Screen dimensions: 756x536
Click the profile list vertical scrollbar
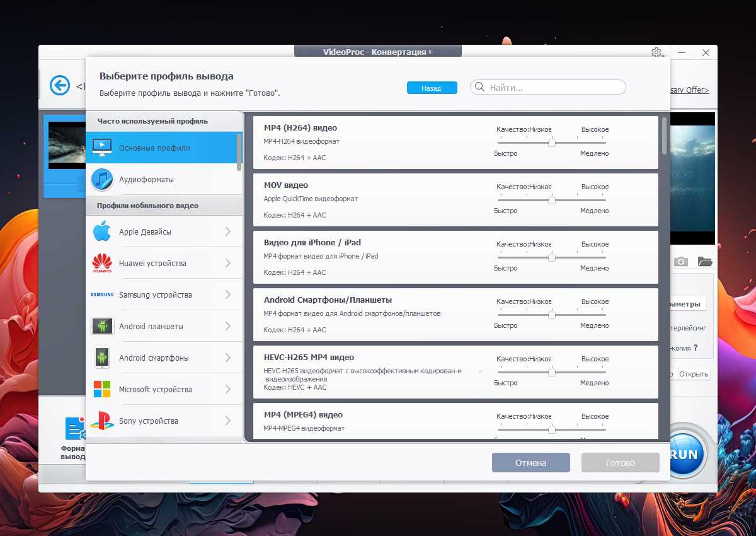point(664,136)
